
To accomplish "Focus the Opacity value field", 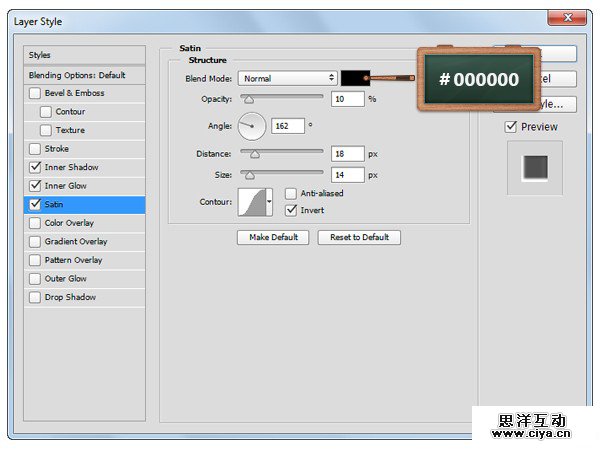I will point(347,99).
